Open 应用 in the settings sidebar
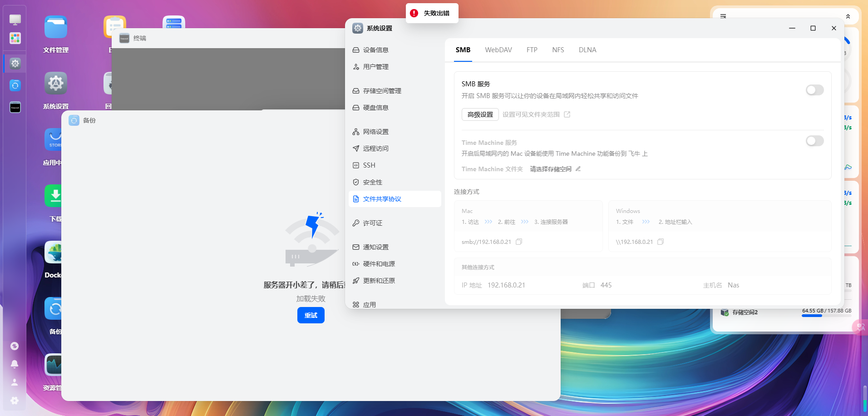The height and width of the screenshot is (416, 868). click(x=395, y=304)
